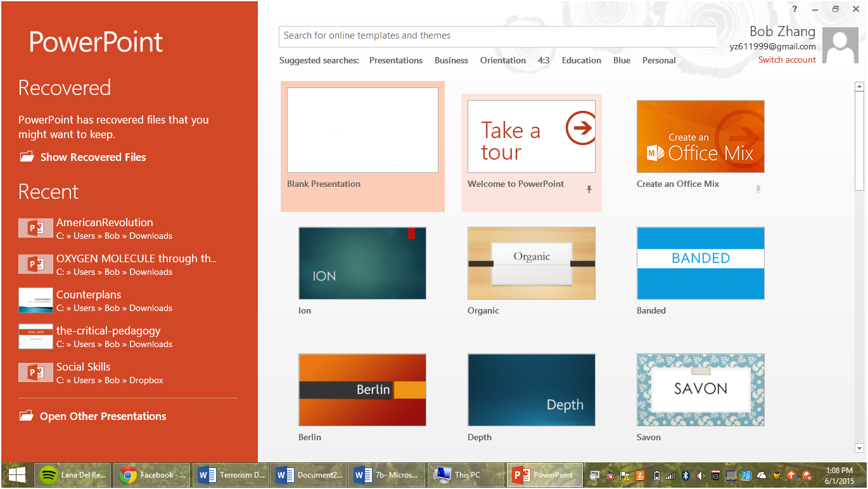
Task: Open the Action Center flag tray icon
Action: [x=624, y=476]
